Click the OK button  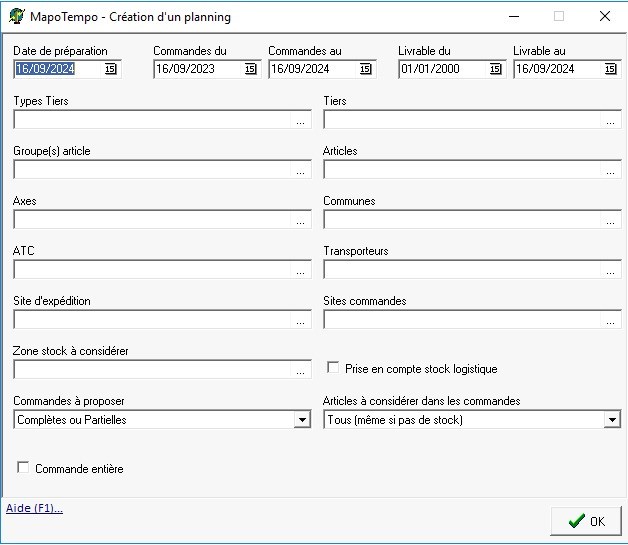pyautogui.click(x=585, y=521)
